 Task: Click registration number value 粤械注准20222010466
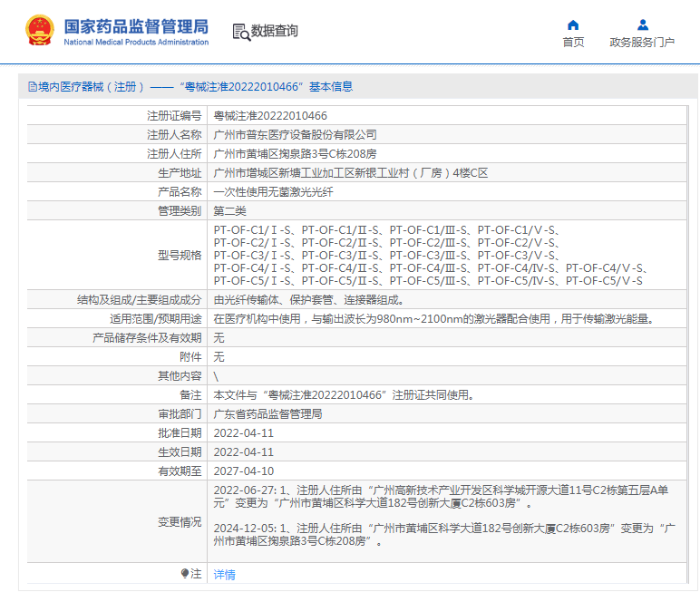(270, 116)
